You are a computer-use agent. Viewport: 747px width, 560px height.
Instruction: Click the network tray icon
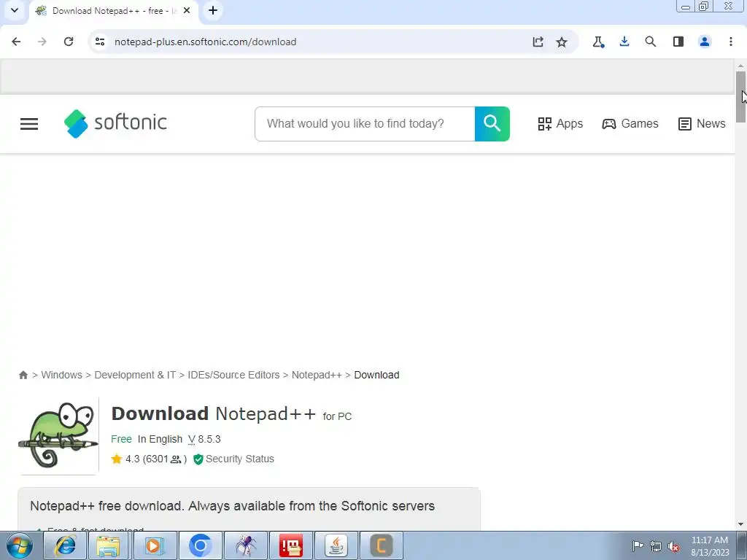coord(656,547)
